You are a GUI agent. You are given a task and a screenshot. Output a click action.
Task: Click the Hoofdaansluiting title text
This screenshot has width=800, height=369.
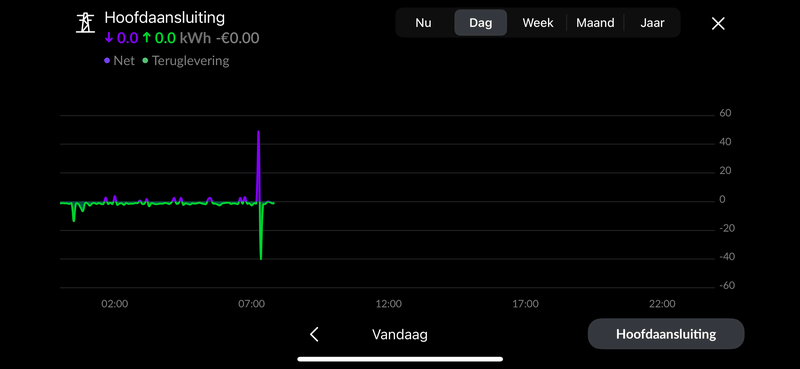point(164,17)
